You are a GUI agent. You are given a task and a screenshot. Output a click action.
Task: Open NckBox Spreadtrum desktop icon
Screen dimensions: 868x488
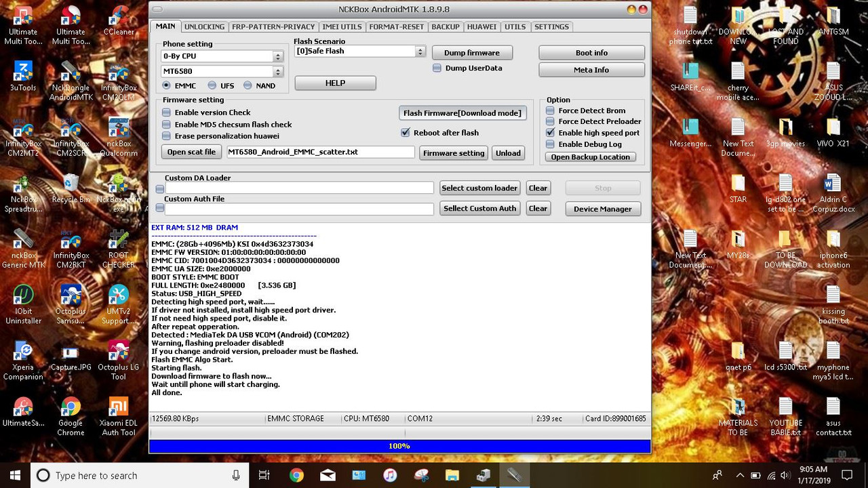pyautogui.click(x=23, y=192)
